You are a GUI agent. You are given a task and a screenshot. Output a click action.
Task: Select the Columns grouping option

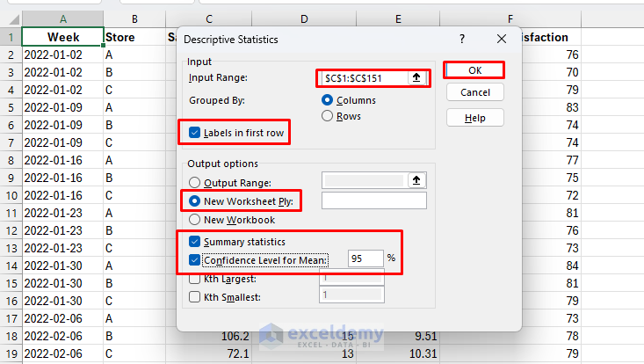[328, 100]
